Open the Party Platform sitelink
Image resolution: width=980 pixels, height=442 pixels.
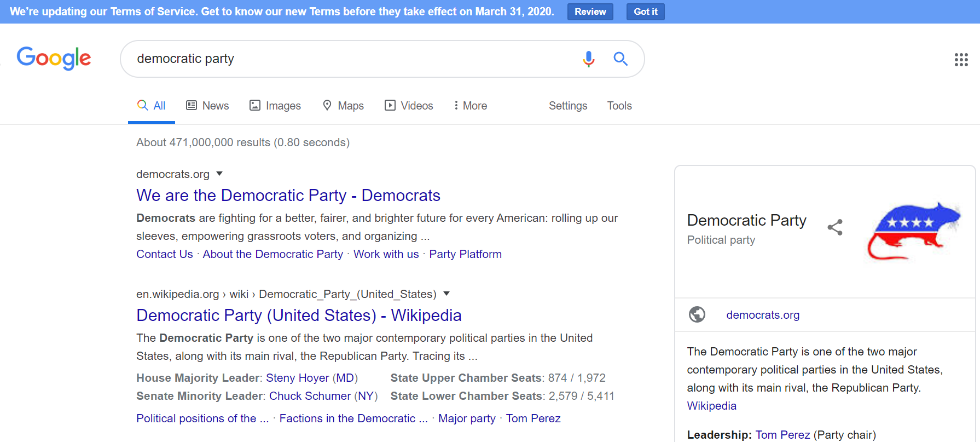[465, 254]
